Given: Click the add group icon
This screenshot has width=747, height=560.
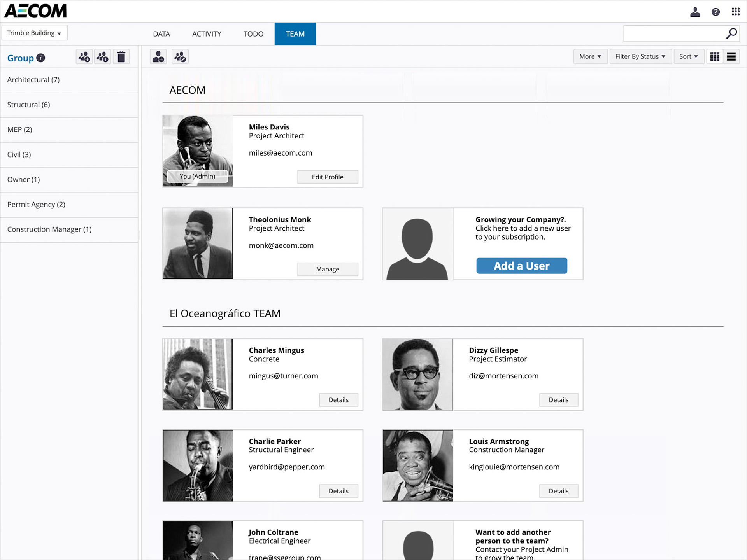Looking at the screenshot, I should coord(84,57).
